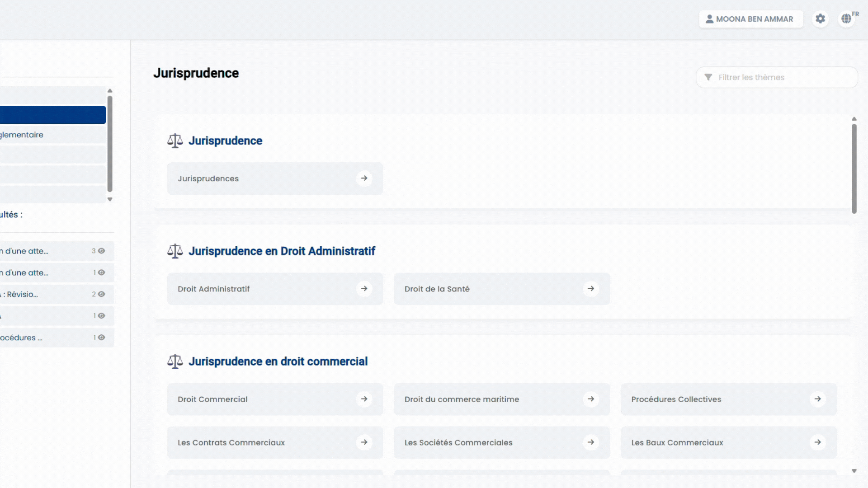The height and width of the screenshot is (488, 868).
Task: Click arrow icon on Droit Administratif card
Action: pyautogui.click(x=364, y=289)
